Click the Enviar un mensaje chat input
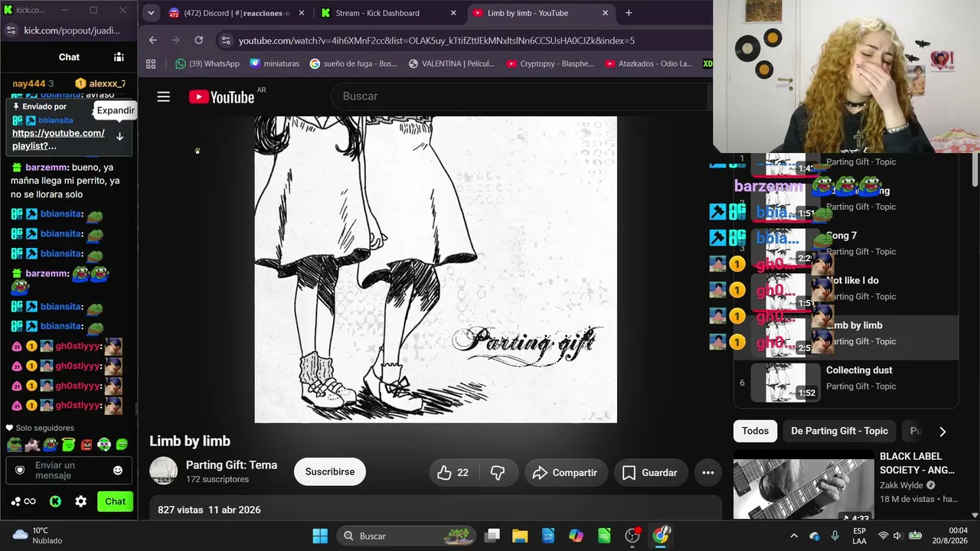Image resolution: width=980 pixels, height=551 pixels. click(67, 470)
